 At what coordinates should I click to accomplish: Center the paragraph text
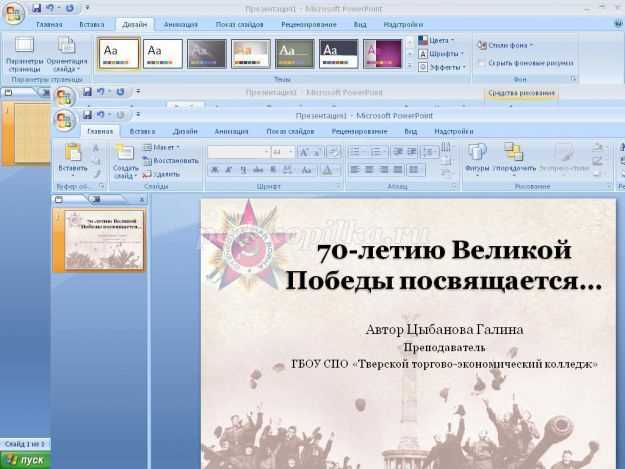pyautogui.click(x=369, y=170)
